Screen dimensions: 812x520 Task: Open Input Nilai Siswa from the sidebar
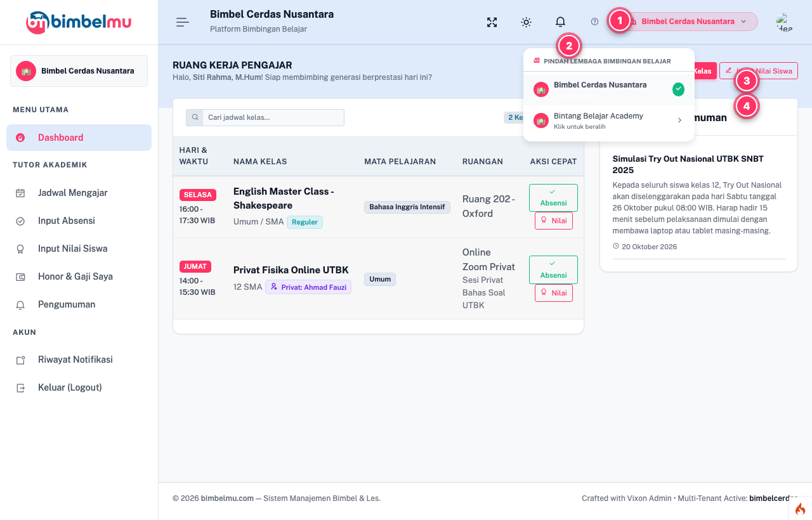pyautogui.click(x=79, y=249)
